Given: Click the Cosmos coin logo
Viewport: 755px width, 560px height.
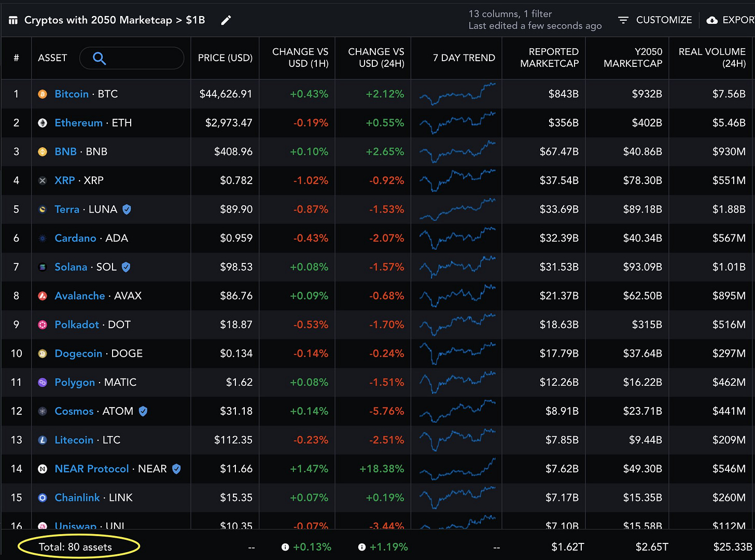Looking at the screenshot, I should 43,411.
